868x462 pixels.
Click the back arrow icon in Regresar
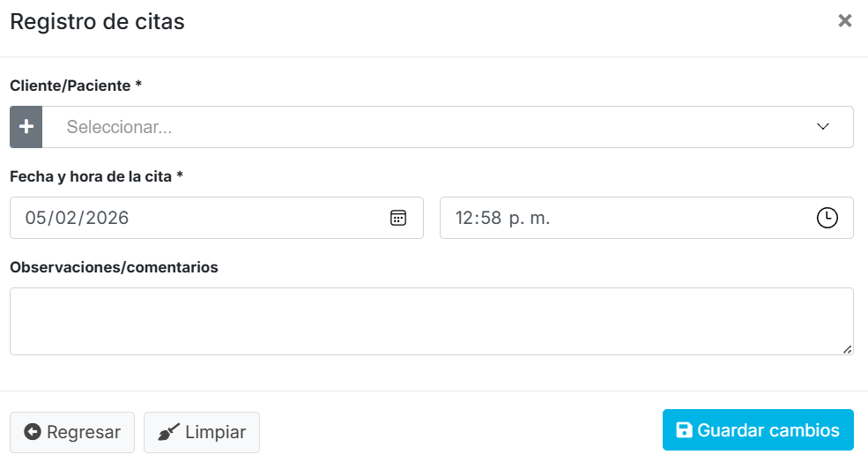pyautogui.click(x=33, y=432)
